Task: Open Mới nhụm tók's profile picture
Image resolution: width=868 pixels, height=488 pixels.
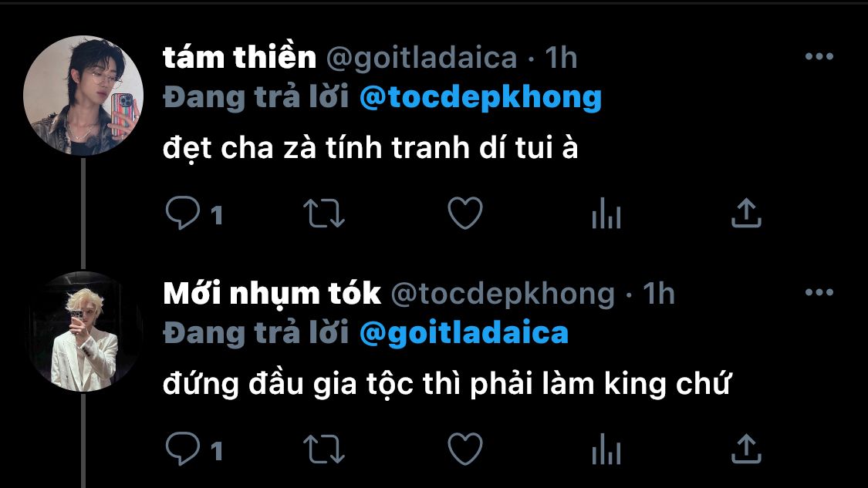Action: point(83,332)
